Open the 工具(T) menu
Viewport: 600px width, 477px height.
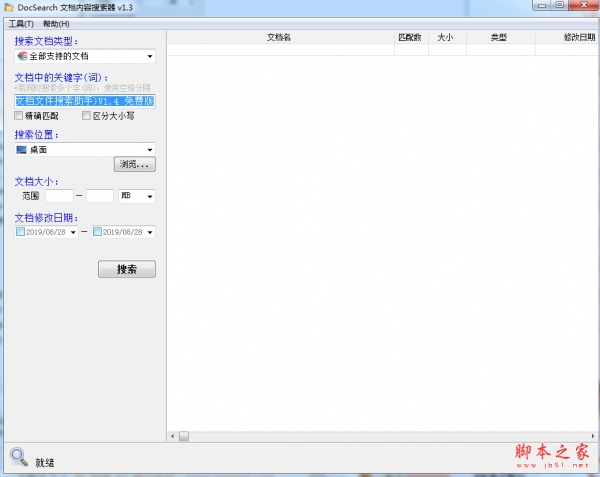point(21,24)
